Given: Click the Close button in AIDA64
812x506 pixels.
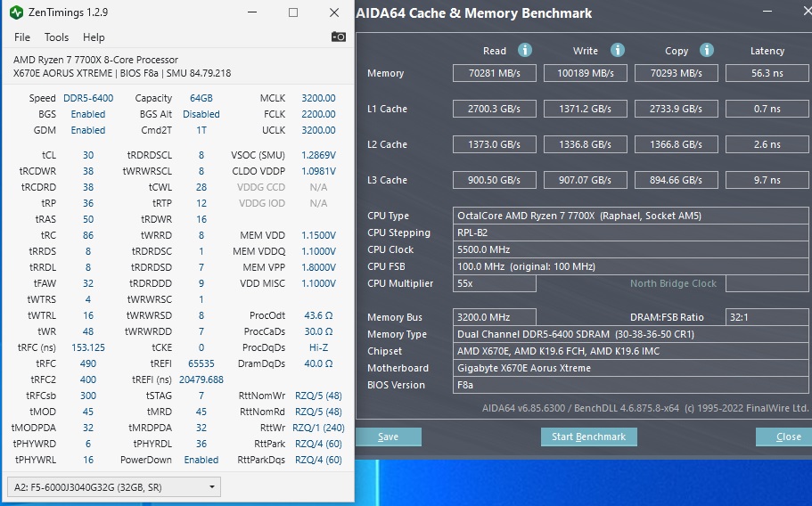Looking at the screenshot, I should coord(787,437).
